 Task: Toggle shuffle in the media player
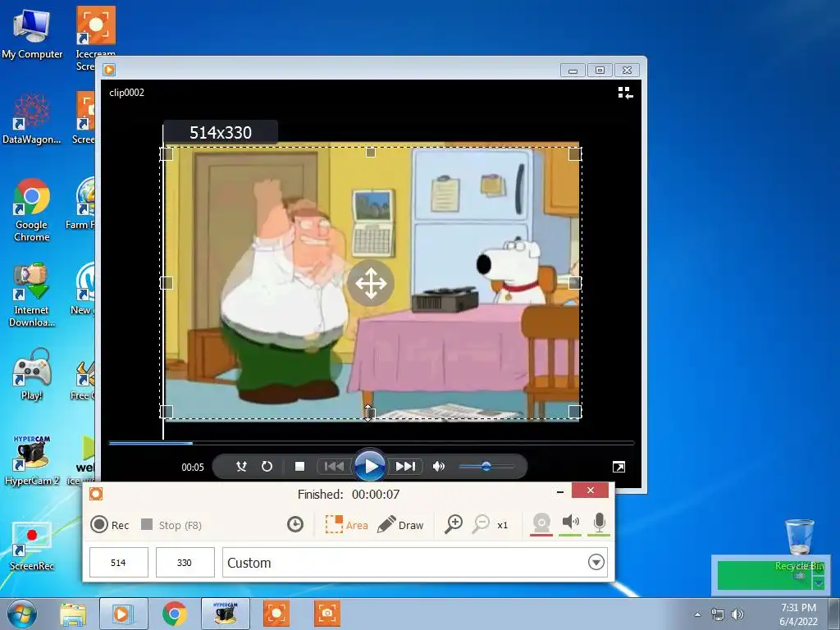click(241, 467)
